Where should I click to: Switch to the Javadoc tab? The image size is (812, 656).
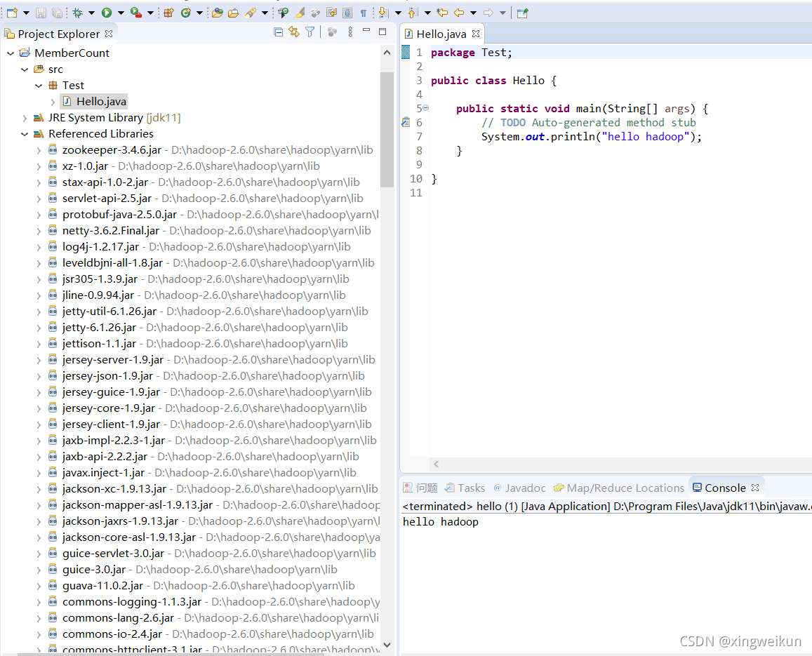(x=519, y=488)
